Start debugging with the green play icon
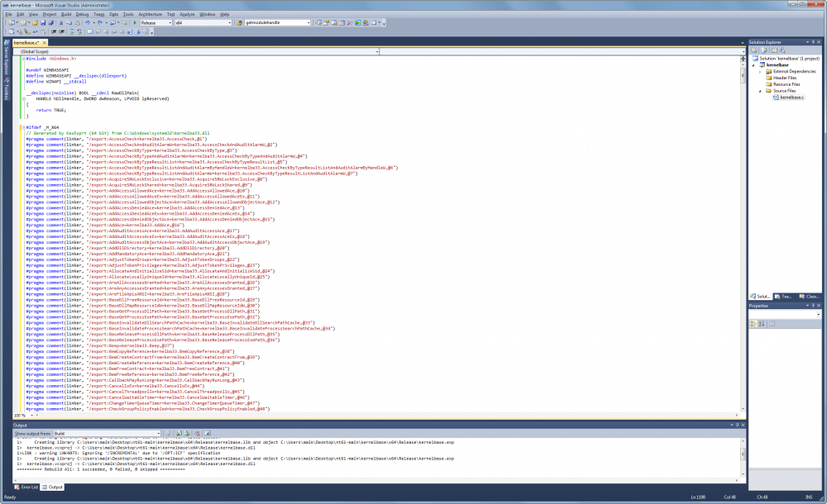Image resolution: width=827 pixels, height=504 pixels. coord(135,23)
